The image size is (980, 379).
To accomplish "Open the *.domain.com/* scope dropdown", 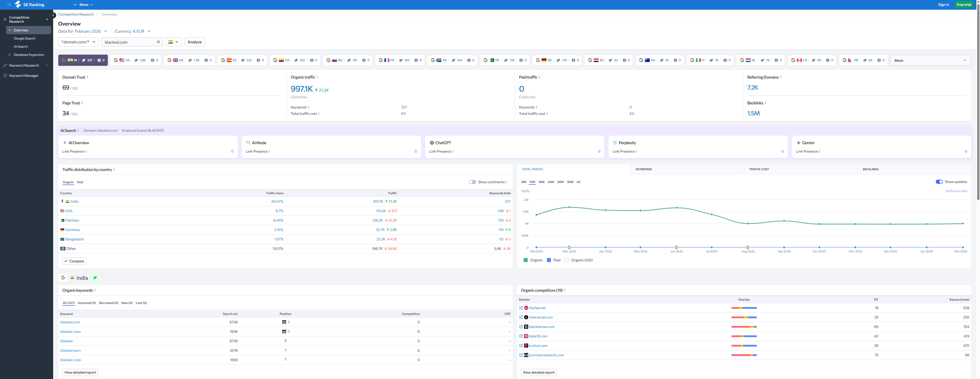I will (78, 42).
